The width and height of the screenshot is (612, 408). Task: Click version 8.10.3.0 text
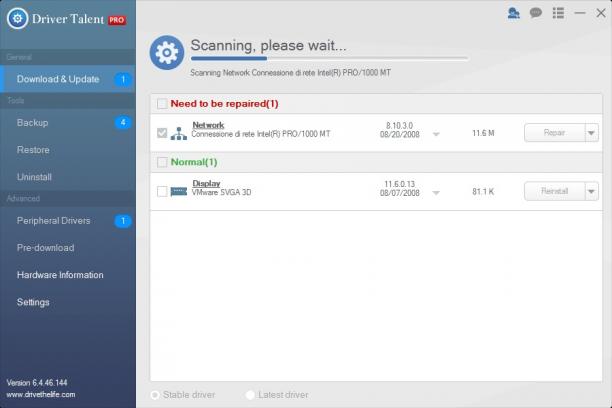point(399,125)
